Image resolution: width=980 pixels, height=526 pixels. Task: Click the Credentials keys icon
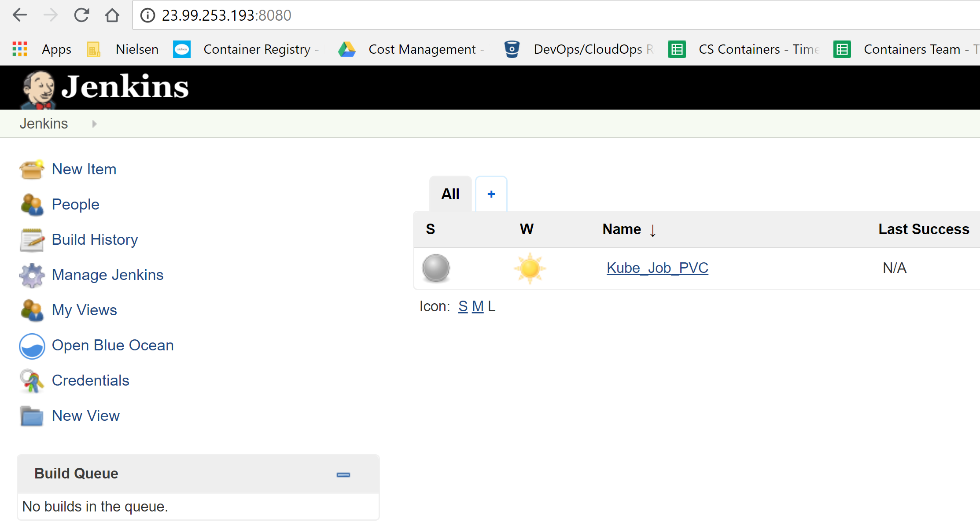tap(32, 381)
